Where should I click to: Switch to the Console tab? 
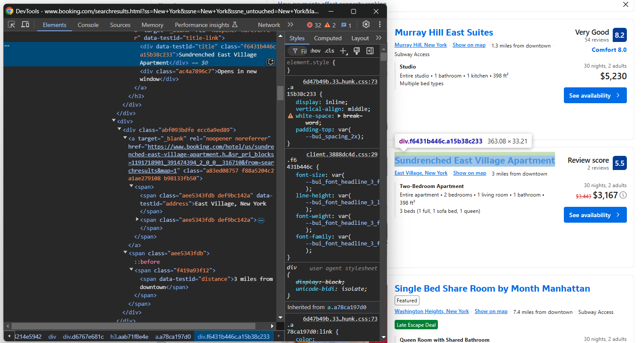(x=88, y=25)
